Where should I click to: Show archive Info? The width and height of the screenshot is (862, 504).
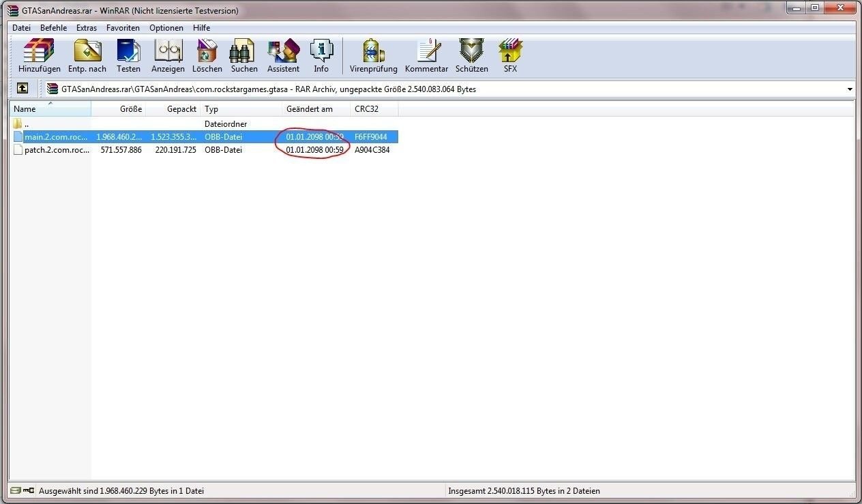321,56
